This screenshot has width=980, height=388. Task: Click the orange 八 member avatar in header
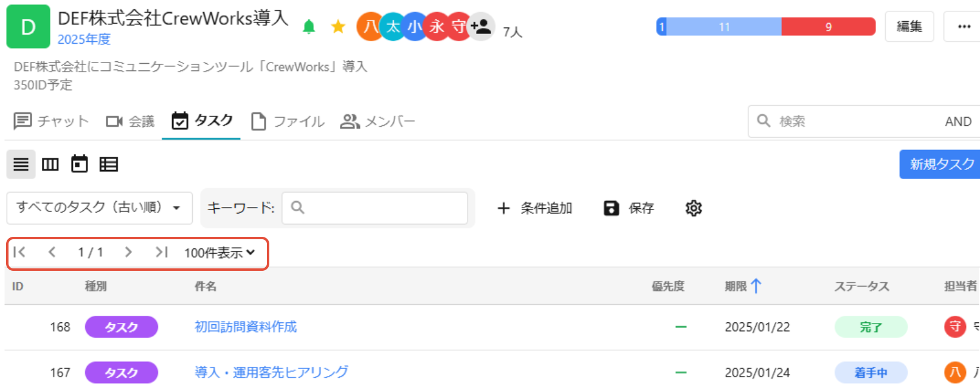(368, 27)
